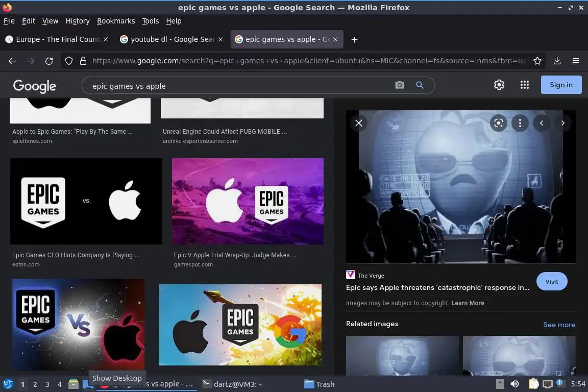Viewport: 588px width, 392px height.
Task: Open the Help menu
Action: click(174, 21)
